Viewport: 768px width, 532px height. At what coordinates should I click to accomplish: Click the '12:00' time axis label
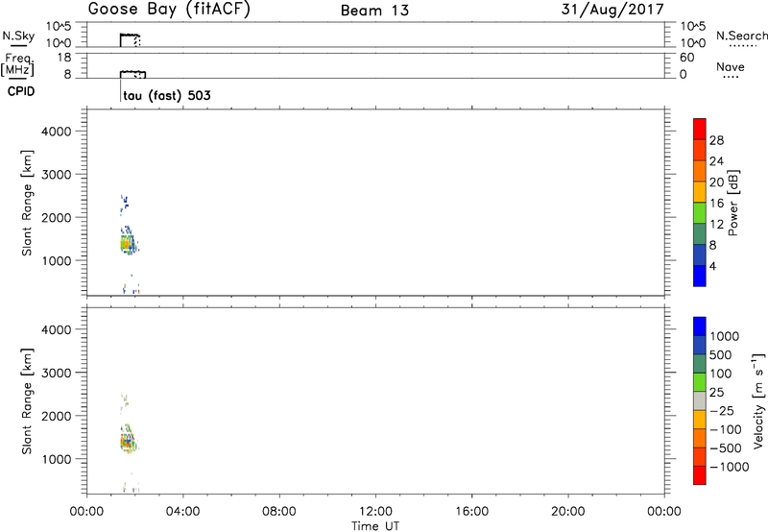coord(375,512)
